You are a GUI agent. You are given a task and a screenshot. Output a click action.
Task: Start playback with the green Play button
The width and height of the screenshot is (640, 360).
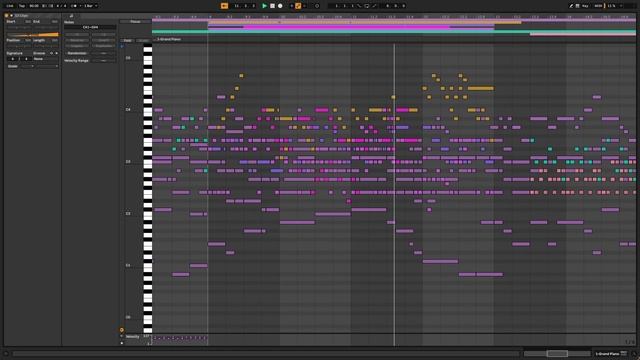point(264,6)
